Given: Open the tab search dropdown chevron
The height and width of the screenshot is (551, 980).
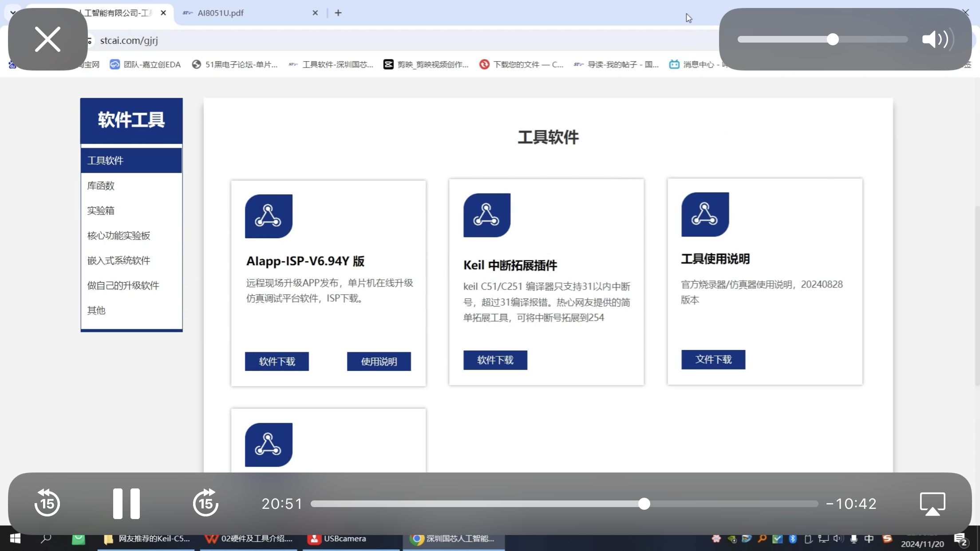Looking at the screenshot, I should pos(13,13).
